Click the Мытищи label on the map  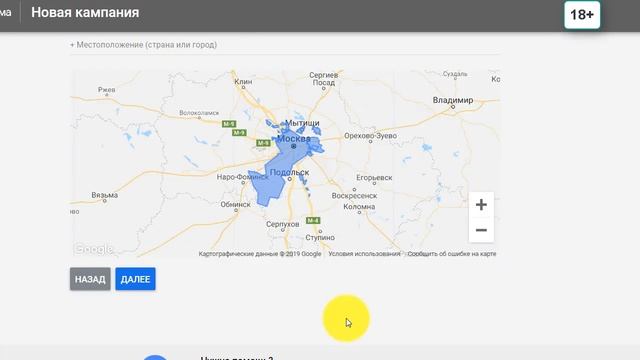click(x=302, y=123)
